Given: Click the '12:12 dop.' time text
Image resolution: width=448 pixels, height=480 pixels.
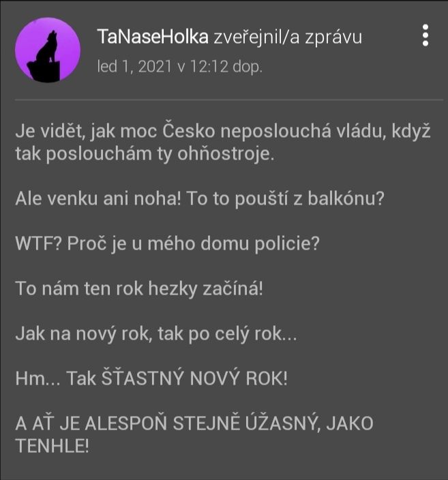Looking at the screenshot, I should tap(226, 67).
